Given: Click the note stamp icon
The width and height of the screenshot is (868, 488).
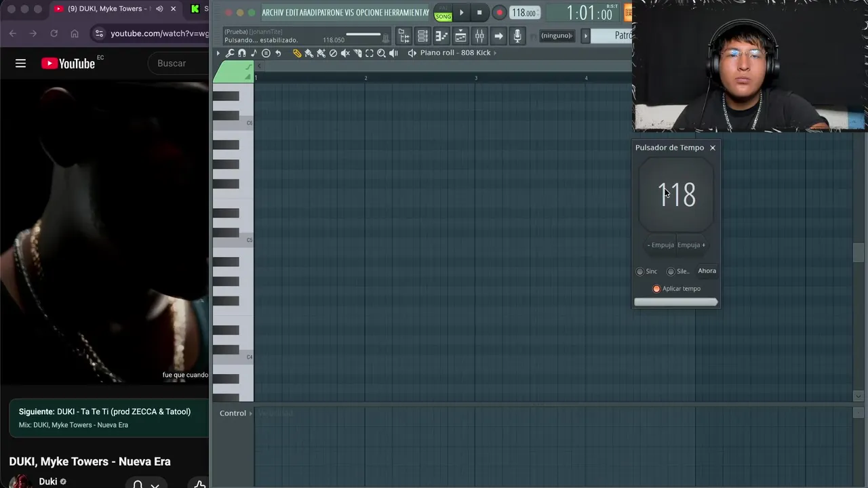Looking at the screenshot, I should (254, 53).
